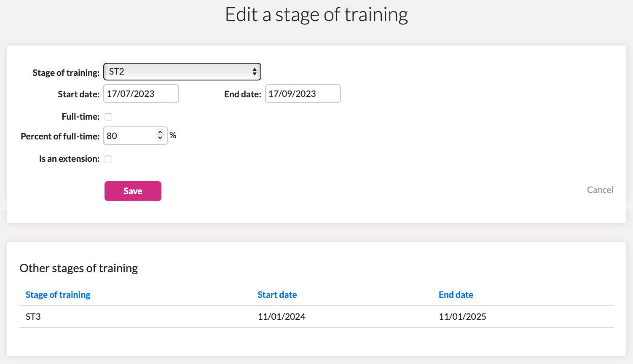The image size is (633, 364).
Task: Select the ST3 table cell
Action: pyautogui.click(x=33, y=316)
